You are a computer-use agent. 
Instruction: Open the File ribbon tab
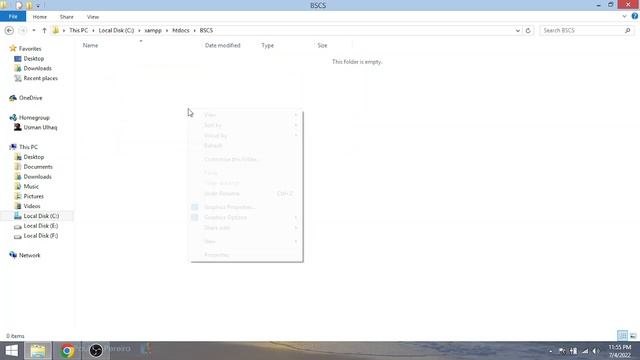(x=13, y=17)
